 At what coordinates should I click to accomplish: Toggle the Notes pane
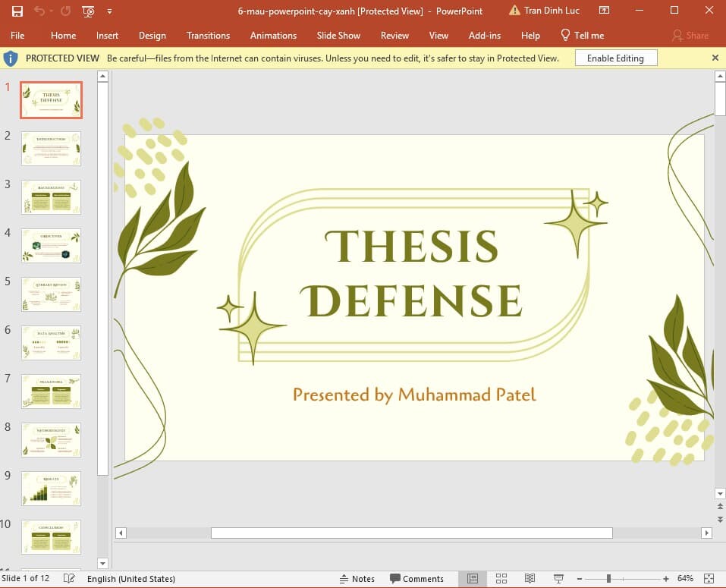click(357, 578)
